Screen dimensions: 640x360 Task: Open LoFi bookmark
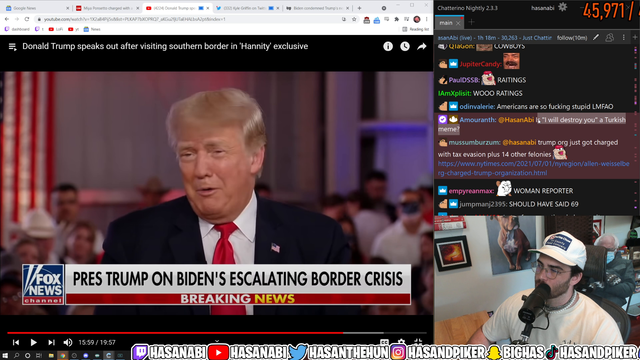[x=56, y=29]
